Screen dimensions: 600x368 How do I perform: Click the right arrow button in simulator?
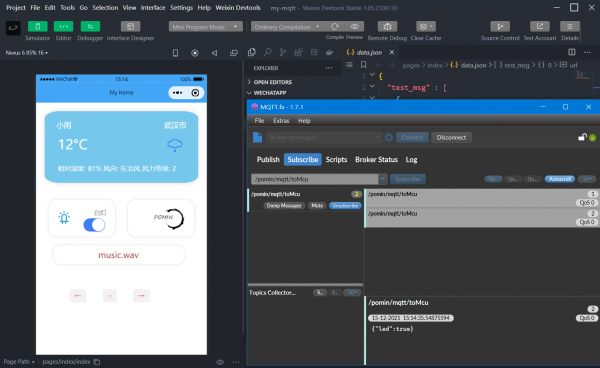coord(141,295)
